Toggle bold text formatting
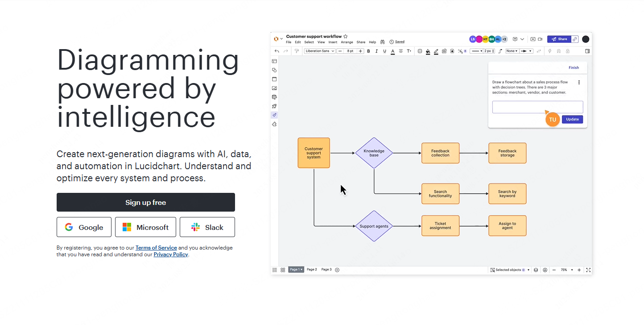The height and width of the screenshot is (325, 644). (368, 51)
